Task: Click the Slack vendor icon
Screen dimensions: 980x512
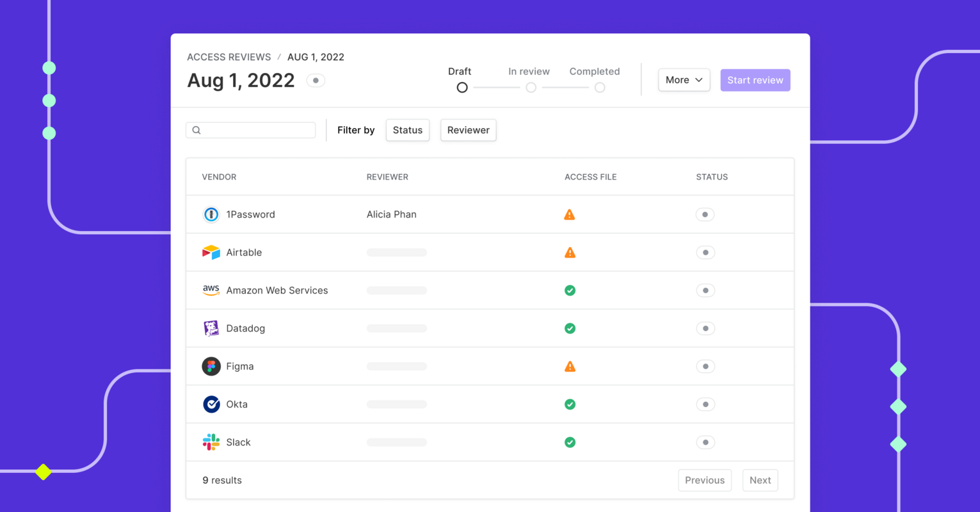Action: point(211,442)
